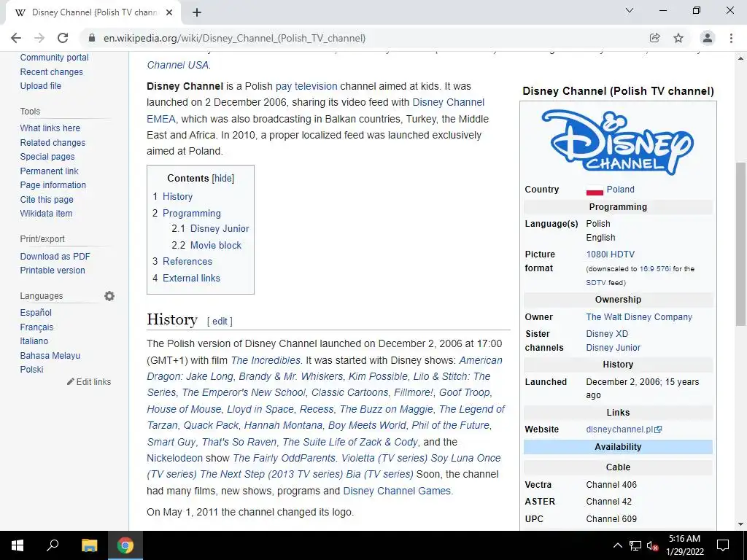The image size is (747, 560).
Task: Open Related changes link
Action: click(53, 142)
